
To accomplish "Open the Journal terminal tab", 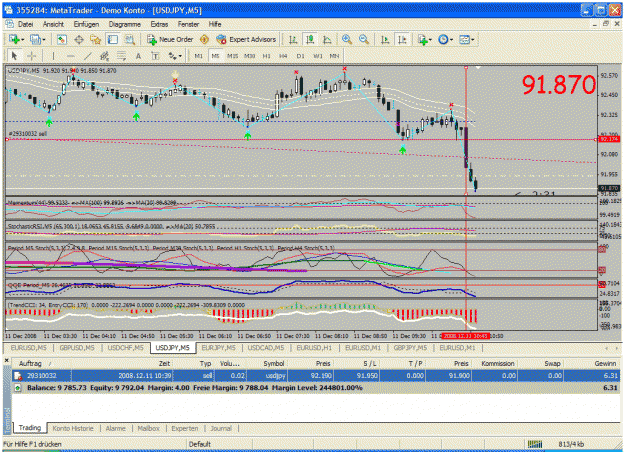I will click(x=221, y=428).
